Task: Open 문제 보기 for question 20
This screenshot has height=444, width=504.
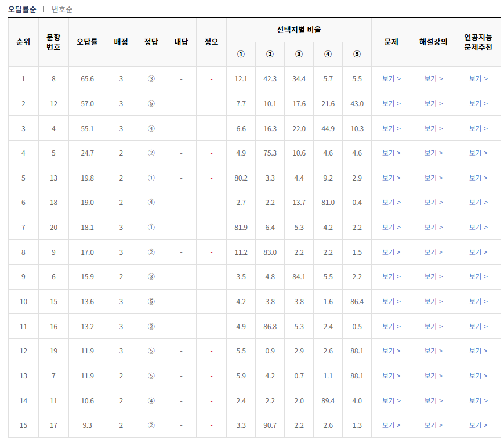Action: tap(391, 228)
